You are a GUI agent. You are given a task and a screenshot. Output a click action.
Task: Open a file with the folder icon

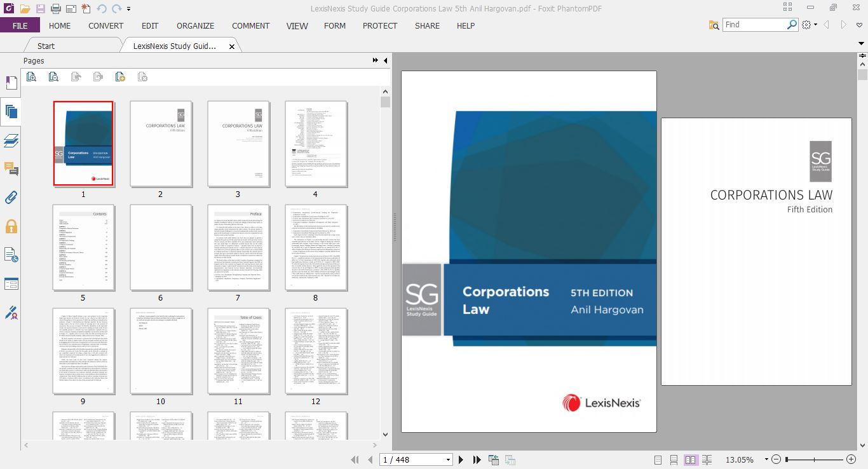pos(25,9)
